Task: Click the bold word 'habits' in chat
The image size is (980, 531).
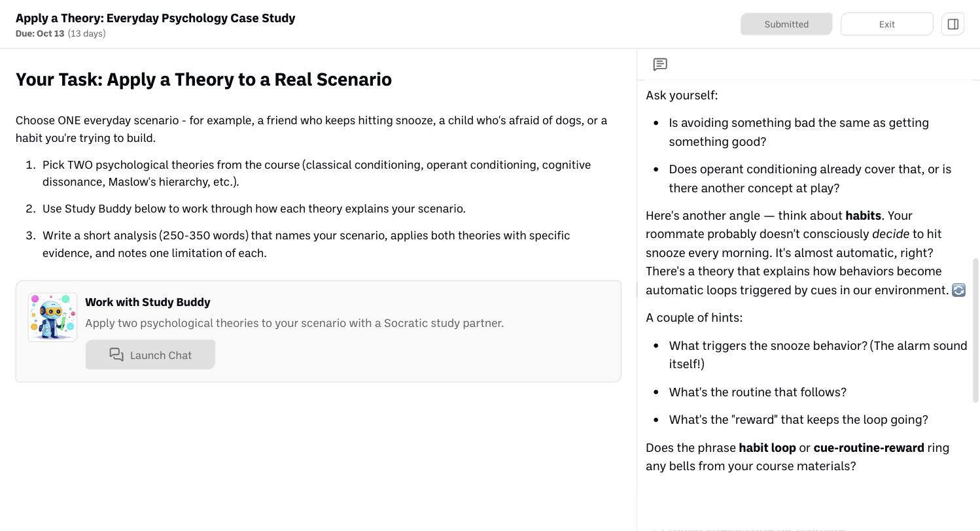Action: 863,216
